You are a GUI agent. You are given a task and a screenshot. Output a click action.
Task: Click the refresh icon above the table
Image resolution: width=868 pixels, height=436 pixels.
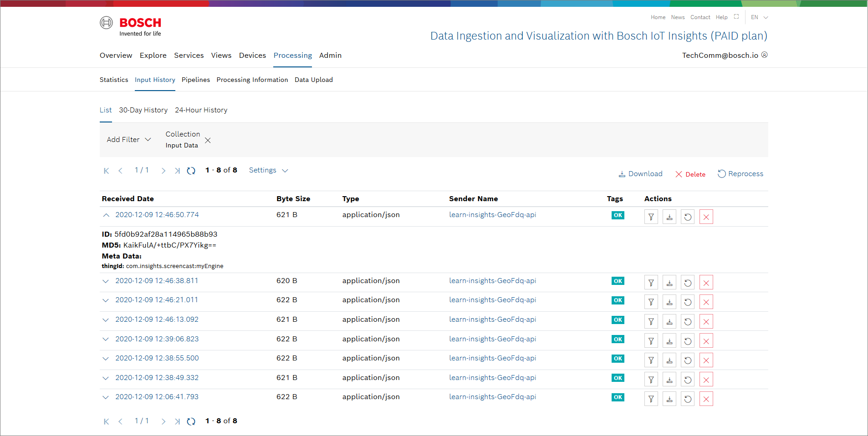[x=191, y=171]
